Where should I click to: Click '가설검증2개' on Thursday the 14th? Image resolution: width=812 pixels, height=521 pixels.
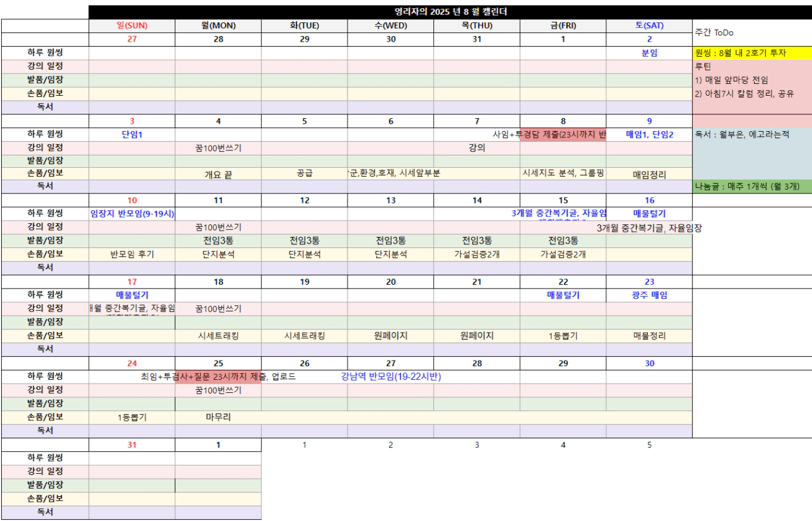(477, 254)
